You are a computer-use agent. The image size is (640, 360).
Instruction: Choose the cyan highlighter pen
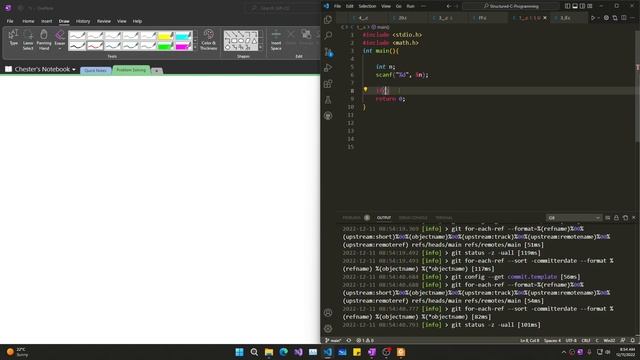[183, 36]
